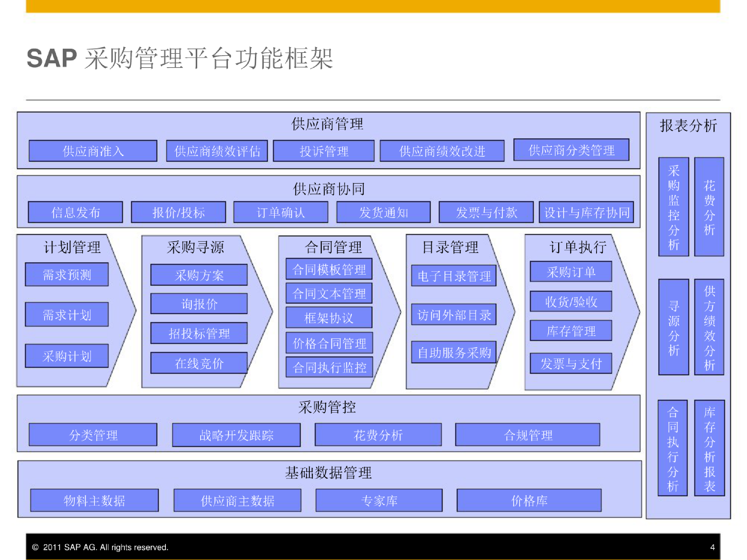Click the 供应商主数据 box
The width and height of the screenshot is (747, 560).
238,500
